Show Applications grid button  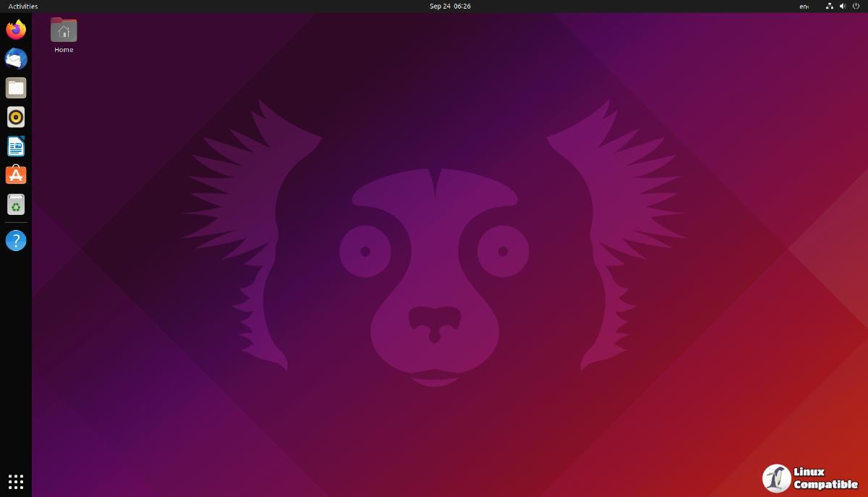pos(16,481)
